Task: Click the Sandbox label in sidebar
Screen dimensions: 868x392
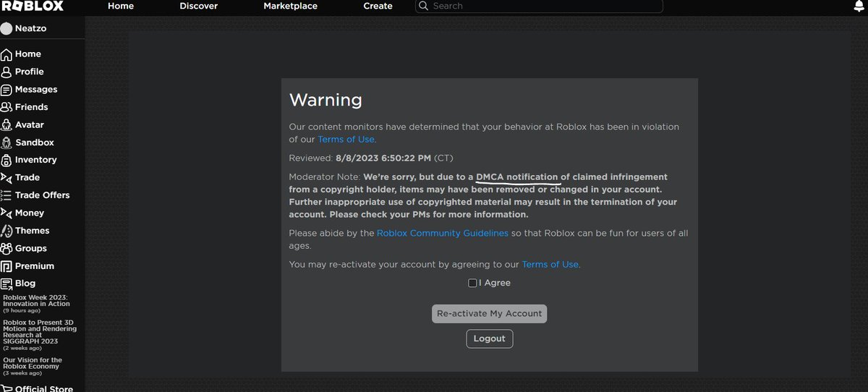Action: pos(35,142)
